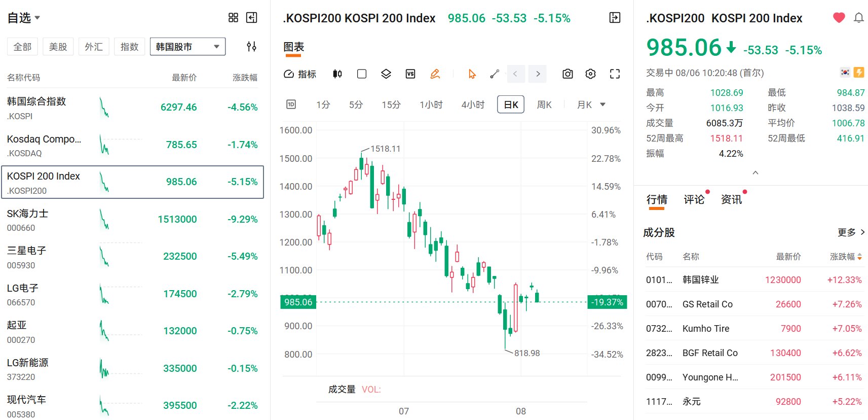Screen dimensions: 868x420
Task: Select SK海力士 in the watchlist
Action: (132, 219)
